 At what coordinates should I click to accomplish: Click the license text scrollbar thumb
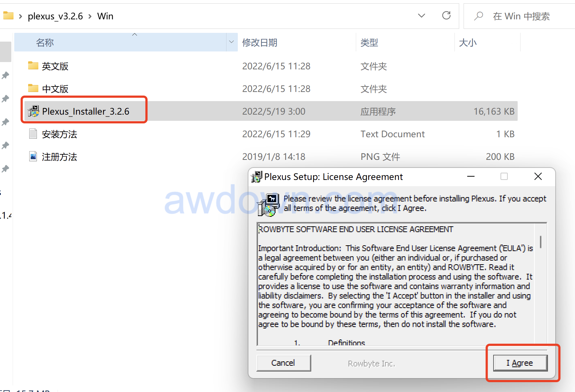(x=540, y=242)
